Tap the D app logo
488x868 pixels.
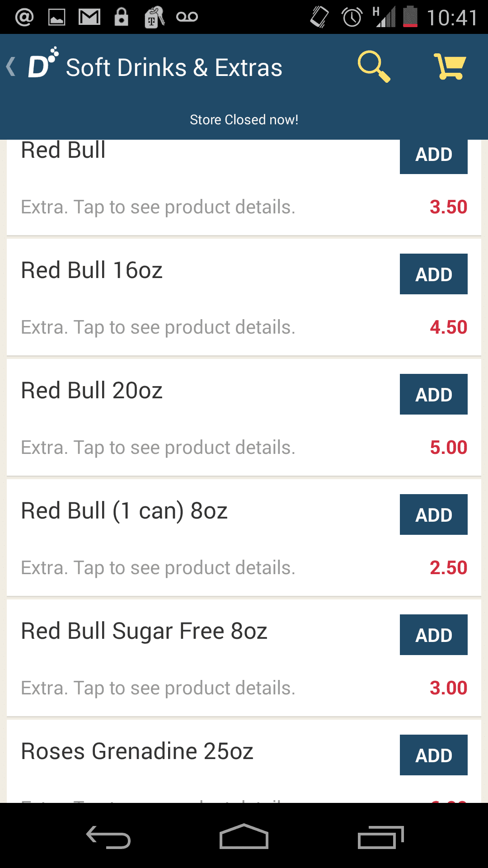tap(42, 64)
